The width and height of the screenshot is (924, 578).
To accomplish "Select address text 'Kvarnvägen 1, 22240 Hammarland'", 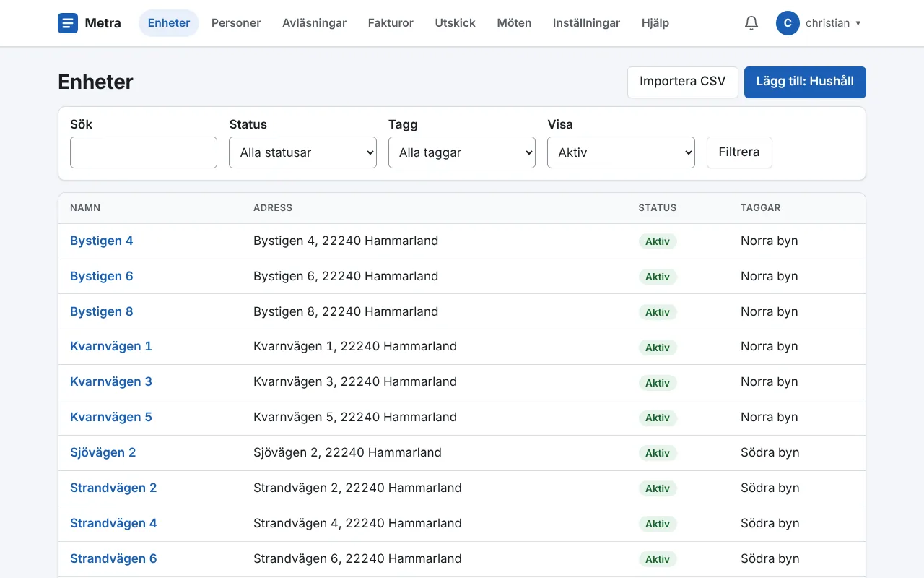I will click(x=355, y=346).
